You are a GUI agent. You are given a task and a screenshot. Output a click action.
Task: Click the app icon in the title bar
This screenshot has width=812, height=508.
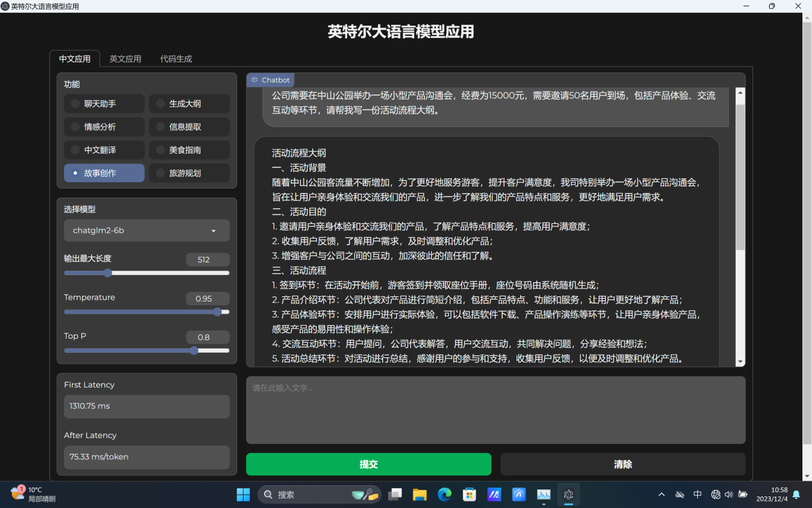click(5, 6)
